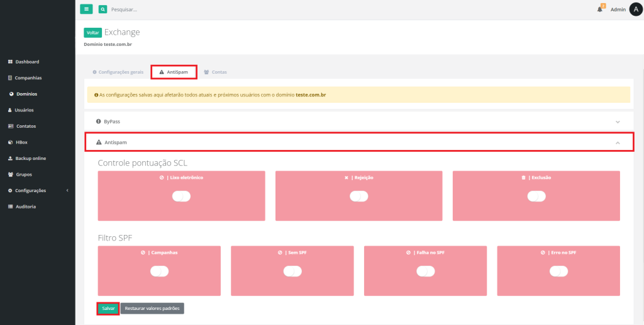Click the users icon on Contas tab
Viewport: 644px width, 325px height.
pos(206,72)
